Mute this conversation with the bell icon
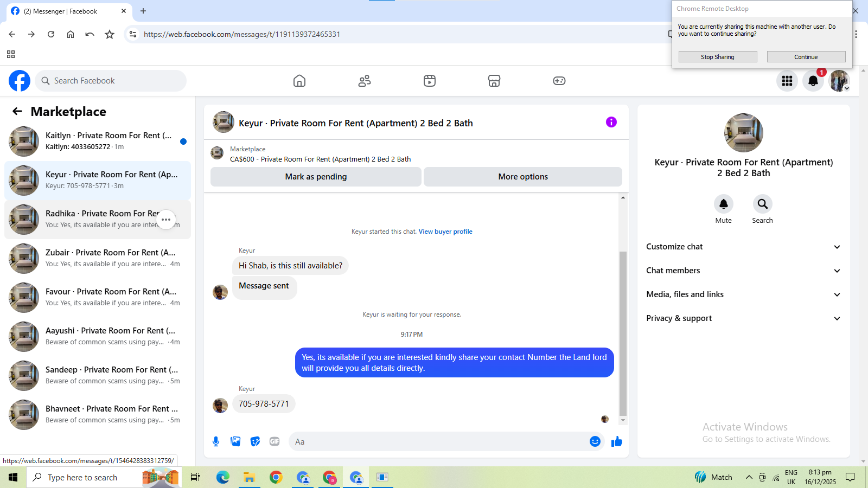 pyautogui.click(x=724, y=204)
